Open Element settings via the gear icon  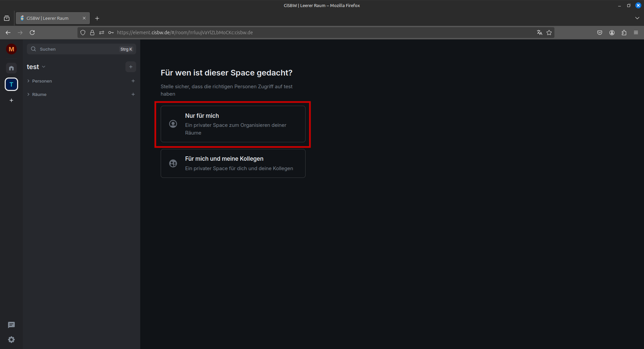pos(11,340)
